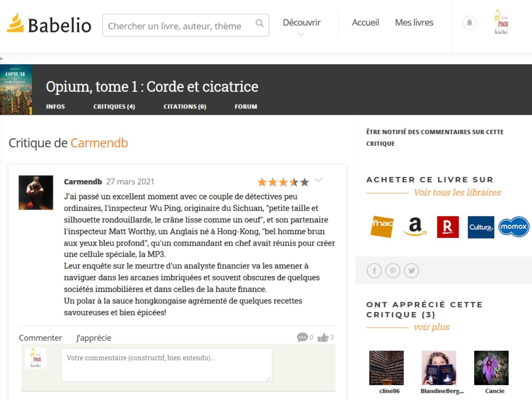The height and width of the screenshot is (400, 532).
Task: Click the thumbs-up likes icon
Action: click(323, 337)
